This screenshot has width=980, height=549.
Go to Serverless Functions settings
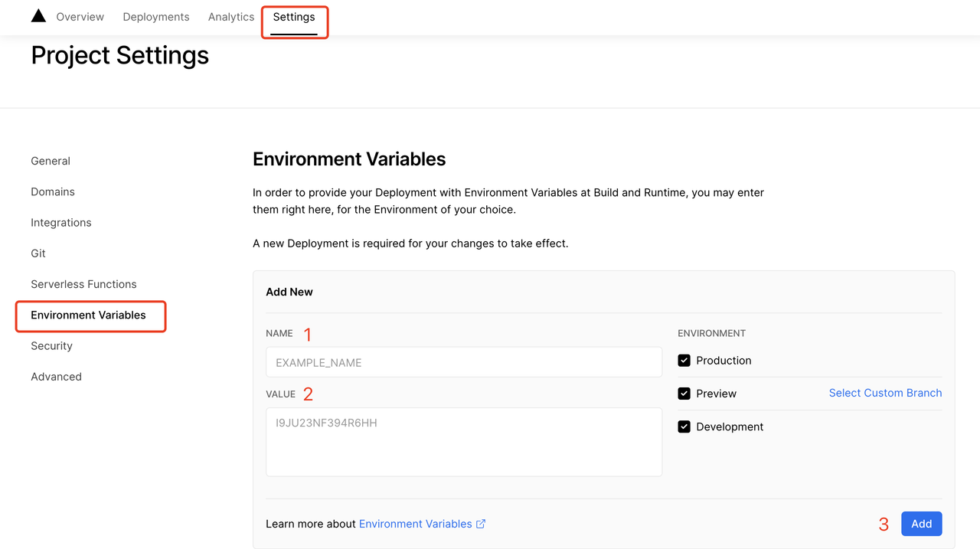(83, 284)
